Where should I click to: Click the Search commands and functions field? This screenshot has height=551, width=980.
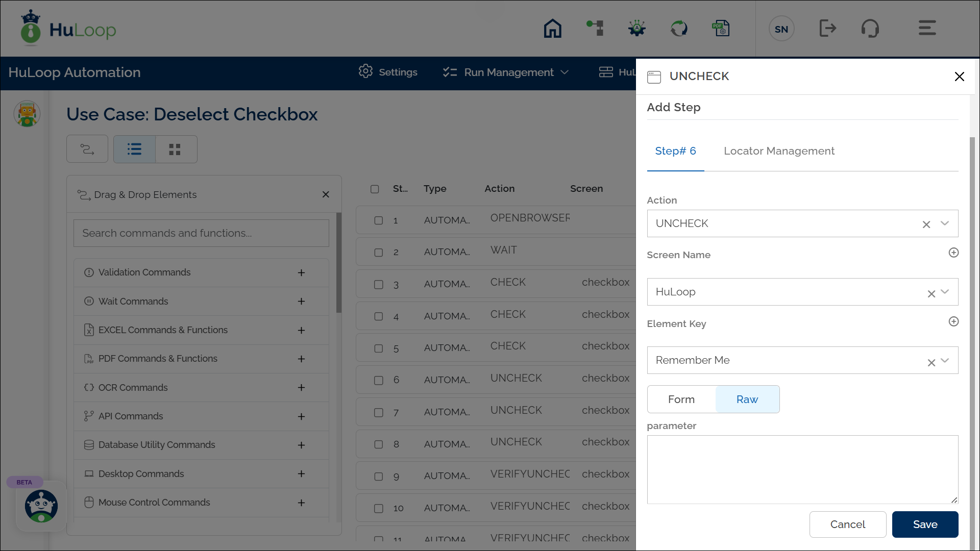201,233
